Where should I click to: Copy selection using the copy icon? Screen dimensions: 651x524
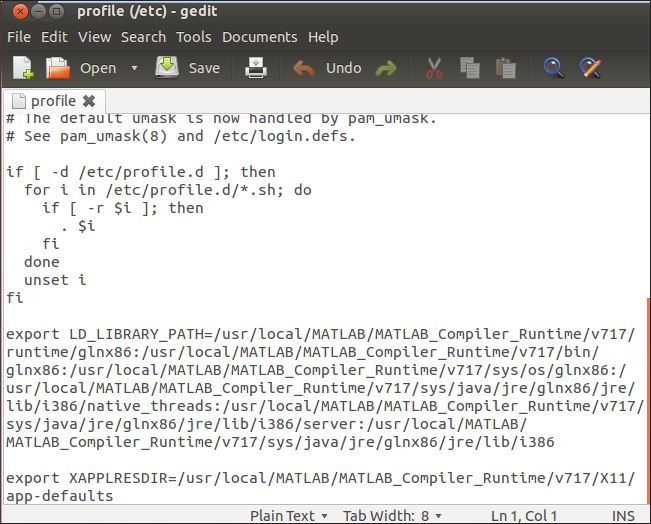470,68
